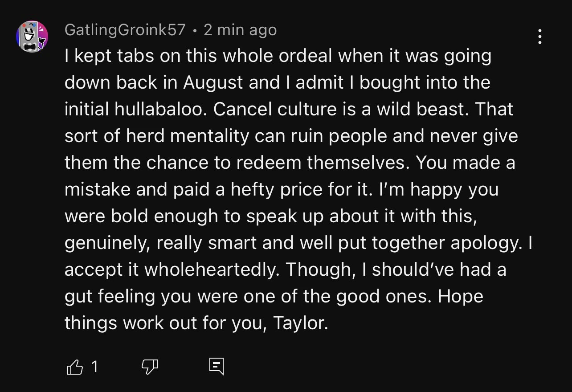Open the three-dot more options menu
Viewport: 572px width, 392px height.
pyautogui.click(x=539, y=37)
